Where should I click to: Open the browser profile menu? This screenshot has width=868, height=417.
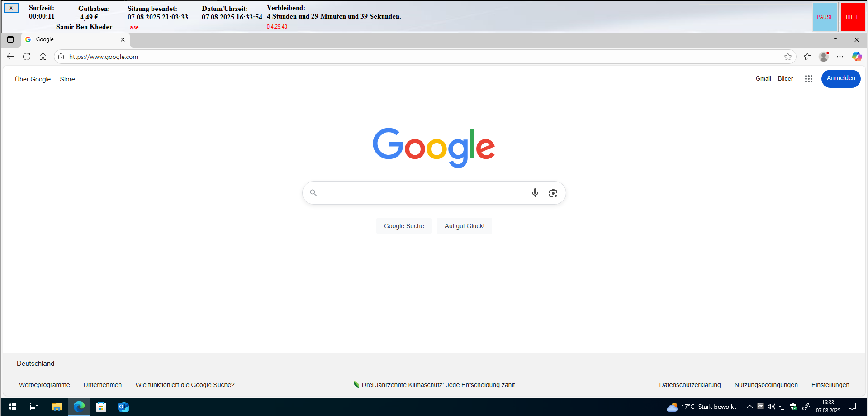click(x=824, y=57)
